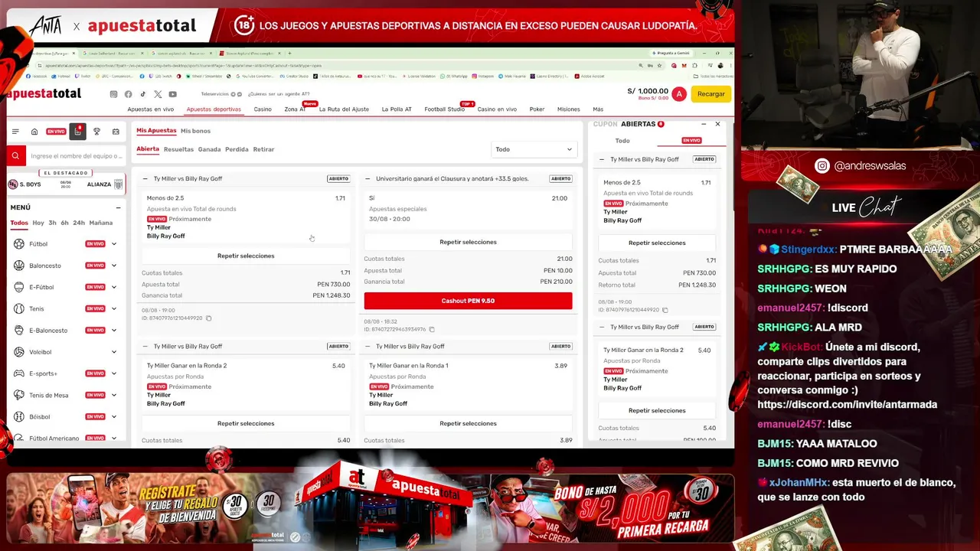
Task: Collapse the Universitario Clausura bet card
Action: (367, 179)
